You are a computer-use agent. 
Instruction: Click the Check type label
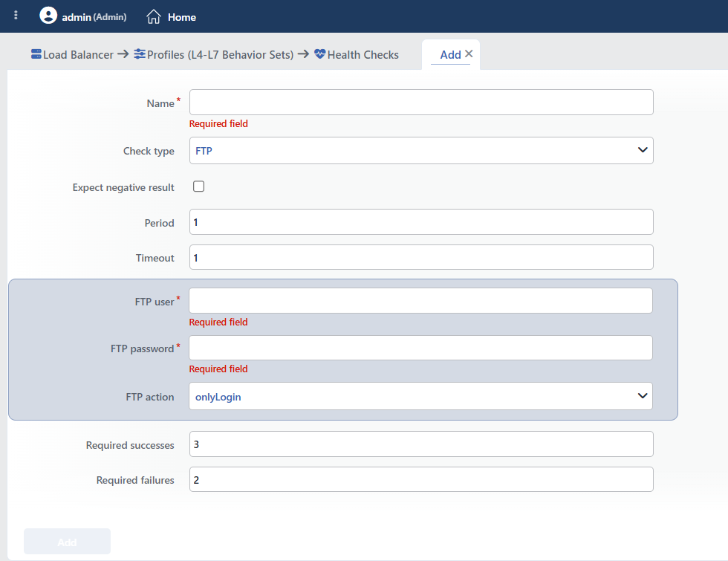pos(149,152)
